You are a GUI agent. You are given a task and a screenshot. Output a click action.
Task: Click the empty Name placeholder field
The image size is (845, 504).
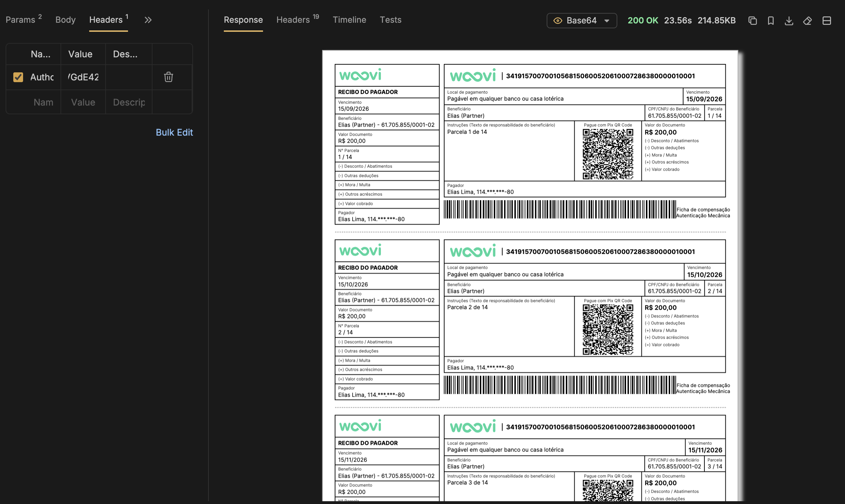pos(43,102)
